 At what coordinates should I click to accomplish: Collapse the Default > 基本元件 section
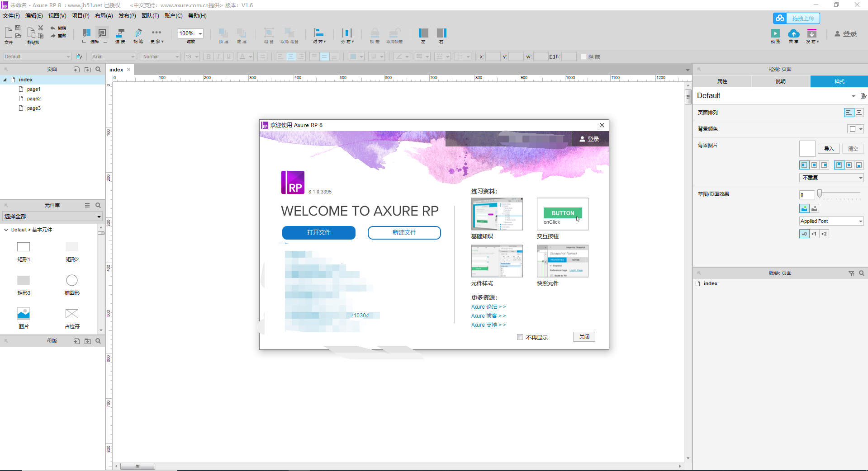(x=6, y=230)
